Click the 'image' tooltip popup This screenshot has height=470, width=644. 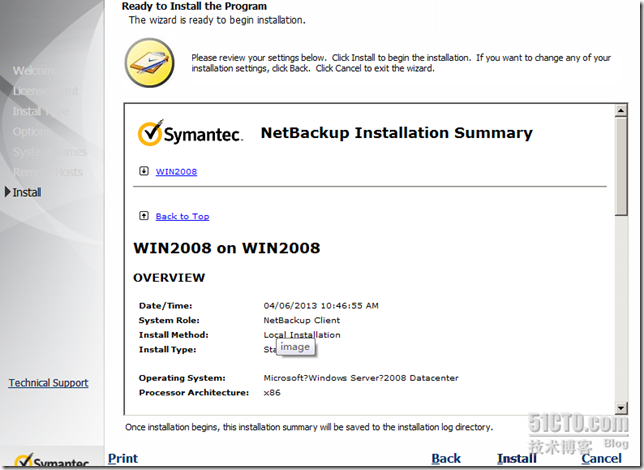pyautogui.click(x=295, y=348)
